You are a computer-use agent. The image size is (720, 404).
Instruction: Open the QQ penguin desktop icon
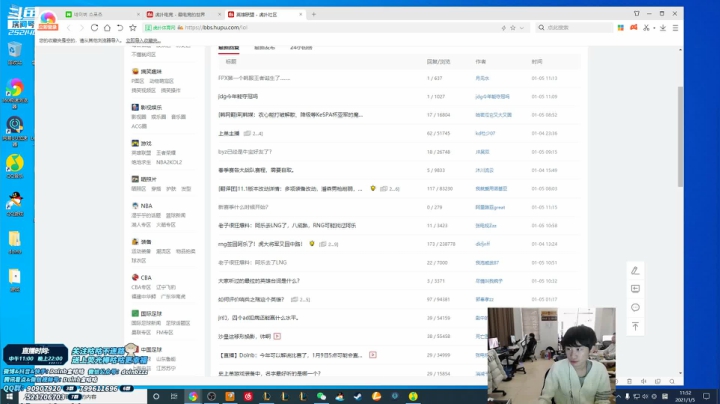pos(15,204)
